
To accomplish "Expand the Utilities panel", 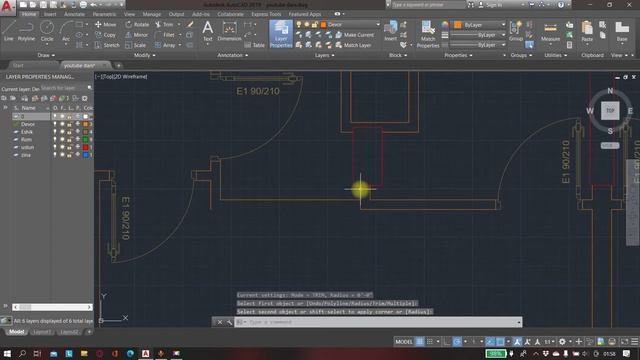I will point(556,55).
